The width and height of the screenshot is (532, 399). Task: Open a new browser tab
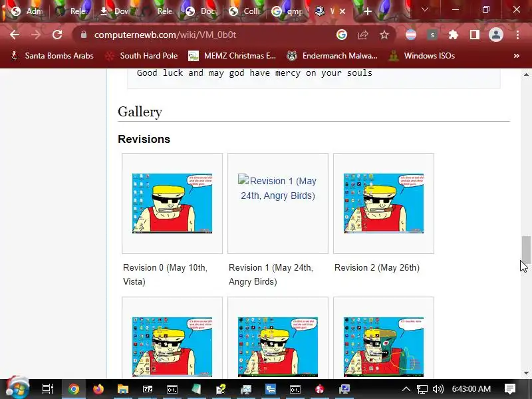(x=368, y=11)
